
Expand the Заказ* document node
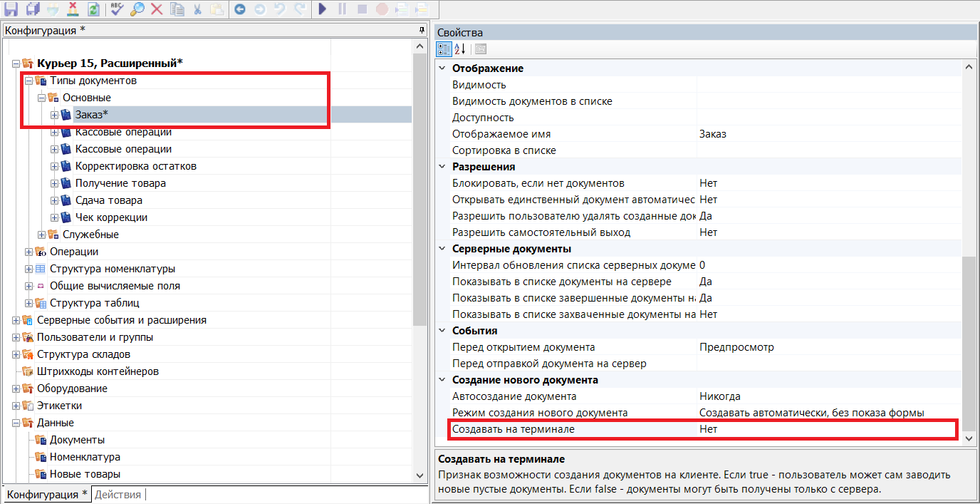[x=54, y=115]
